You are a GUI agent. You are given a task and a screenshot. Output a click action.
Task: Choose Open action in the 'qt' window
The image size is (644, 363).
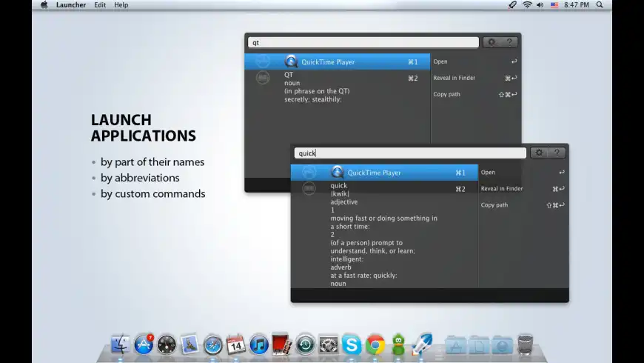(475, 61)
